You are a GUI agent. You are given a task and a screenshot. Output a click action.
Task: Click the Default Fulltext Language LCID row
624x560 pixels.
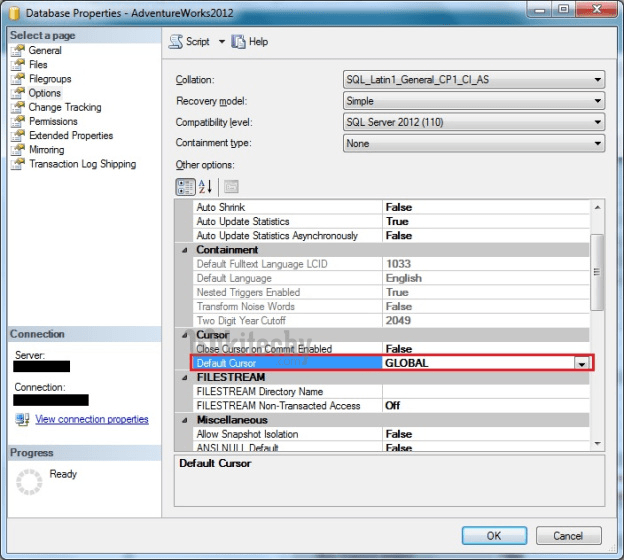click(x=392, y=264)
